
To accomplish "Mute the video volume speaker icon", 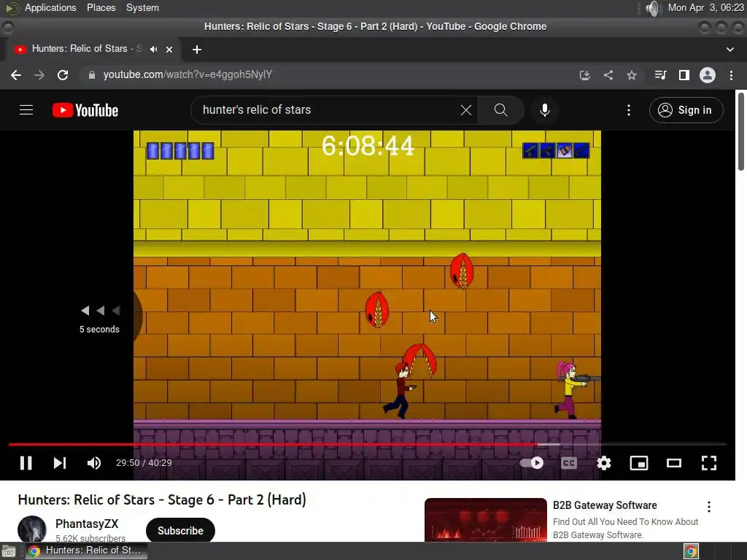I will (x=94, y=463).
